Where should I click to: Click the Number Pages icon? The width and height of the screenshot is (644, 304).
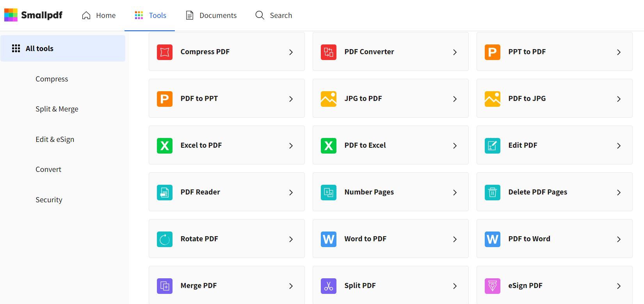click(329, 192)
